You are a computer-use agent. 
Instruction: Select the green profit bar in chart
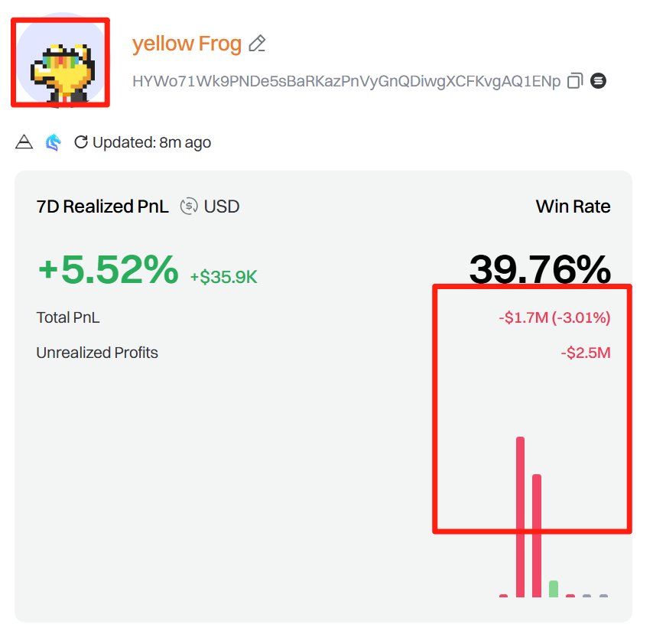click(554, 589)
